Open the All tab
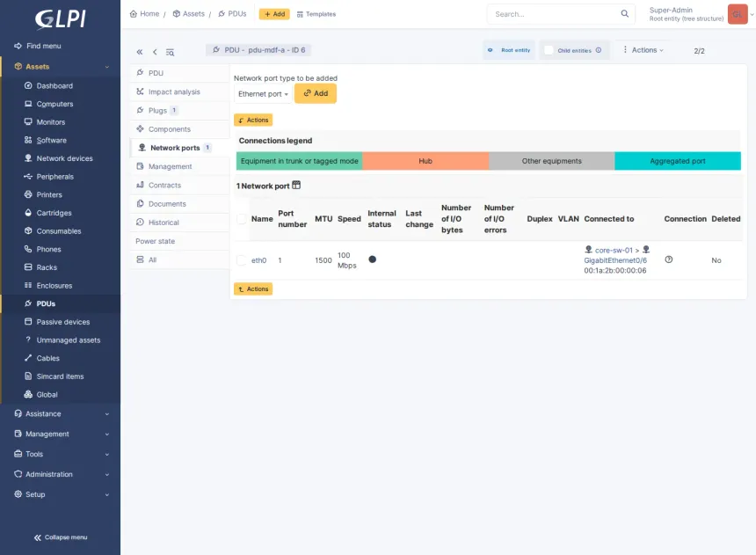Image resolution: width=756 pixels, height=555 pixels. (x=179, y=259)
